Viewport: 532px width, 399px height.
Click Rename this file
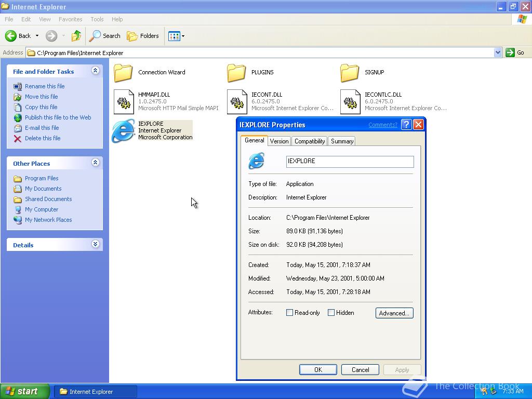pos(45,86)
